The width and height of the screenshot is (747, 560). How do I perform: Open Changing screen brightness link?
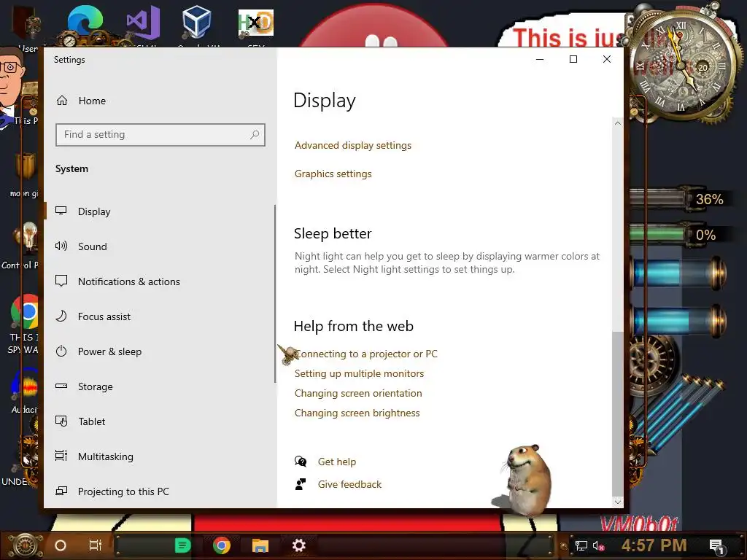(357, 413)
